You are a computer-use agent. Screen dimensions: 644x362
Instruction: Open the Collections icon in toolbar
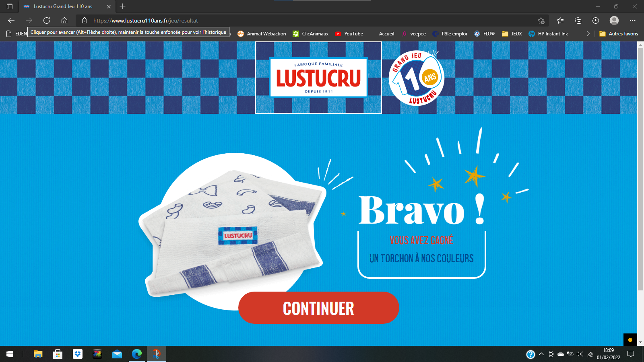[x=578, y=21]
